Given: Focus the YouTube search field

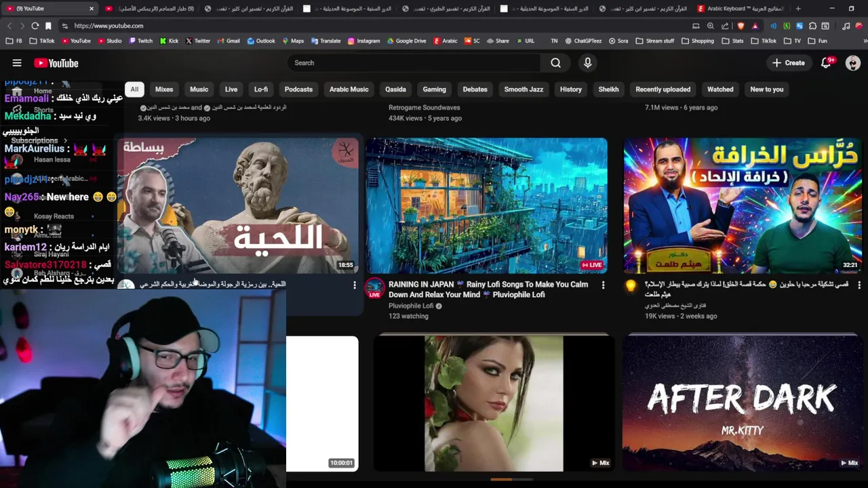Looking at the screenshot, I should click(414, 63).
